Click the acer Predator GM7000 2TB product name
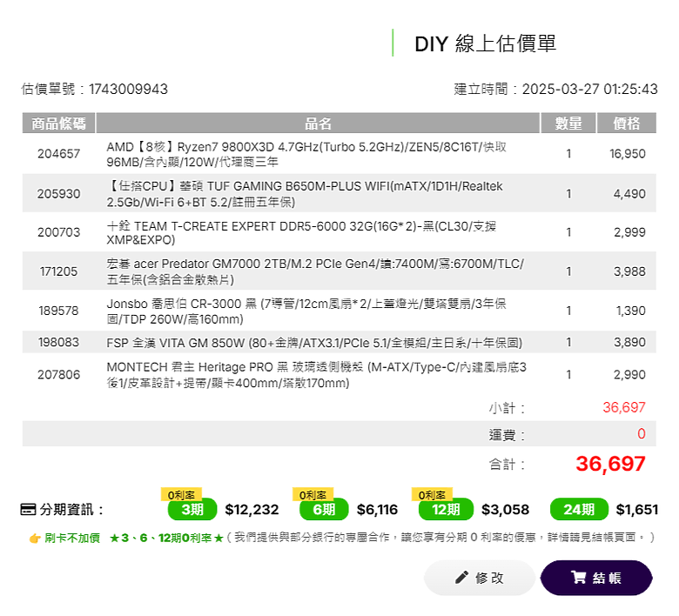Screen dimensions: 679x616 [315, 271]
